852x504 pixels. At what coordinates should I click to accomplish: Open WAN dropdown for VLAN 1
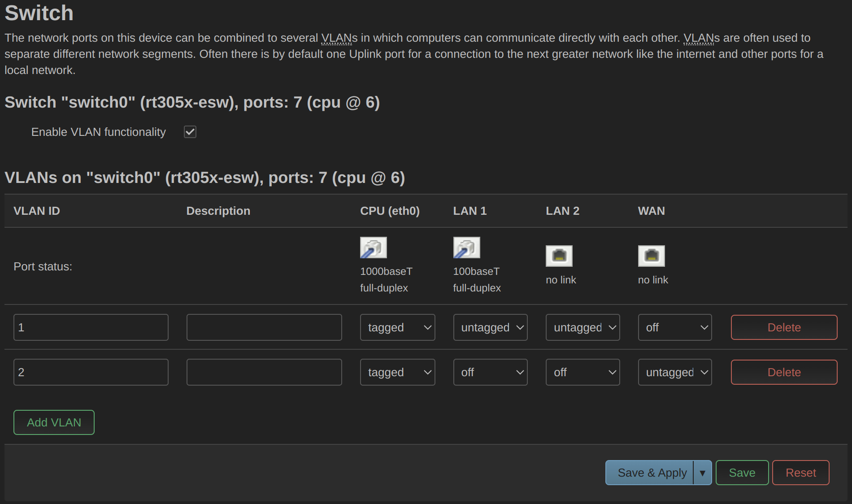[x=675, y=327]
